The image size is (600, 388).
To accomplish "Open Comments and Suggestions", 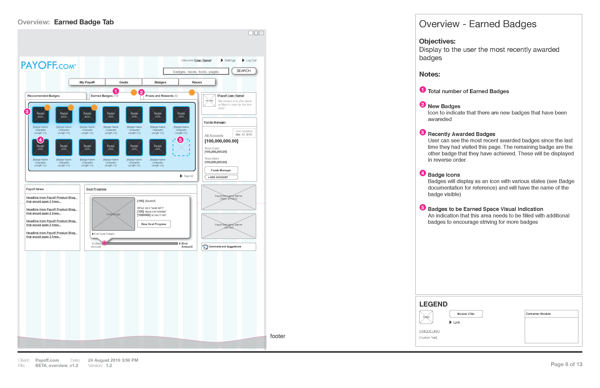I will click(229, 247).
